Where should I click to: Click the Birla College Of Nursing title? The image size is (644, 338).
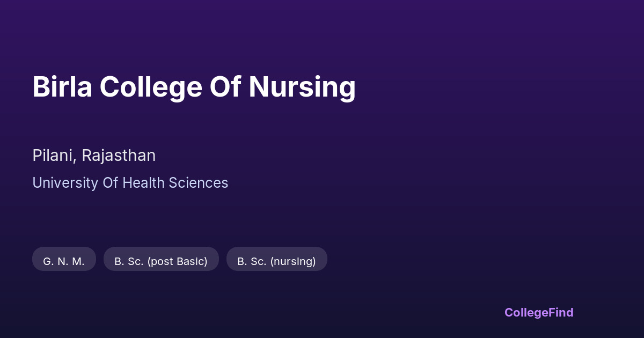tap(194, 87)
